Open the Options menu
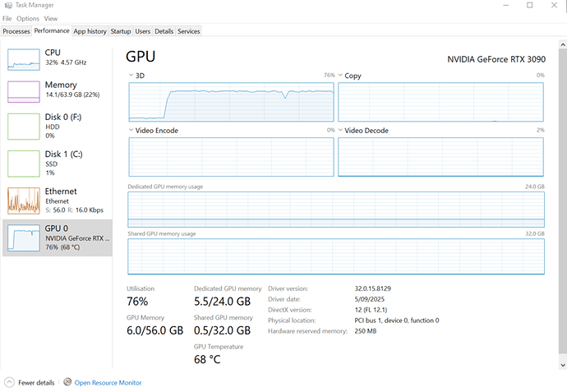567x392 pixels. pos(27,18)
